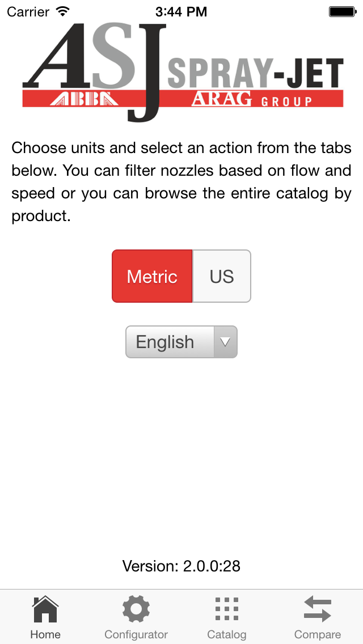The image size is (363, 644).
Task: Click the ABBA logo on red banner
Action: pyautogui.click(x=84, y=99)
